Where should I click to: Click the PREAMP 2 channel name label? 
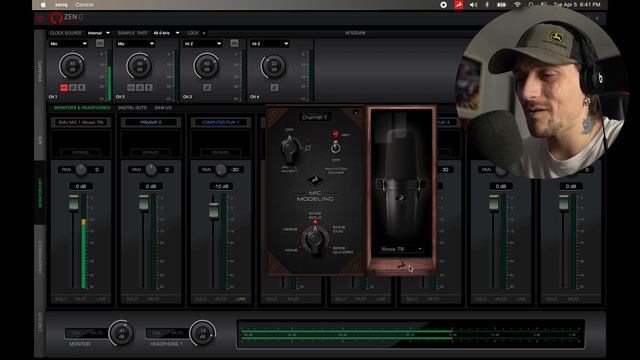tap(151, 122)
